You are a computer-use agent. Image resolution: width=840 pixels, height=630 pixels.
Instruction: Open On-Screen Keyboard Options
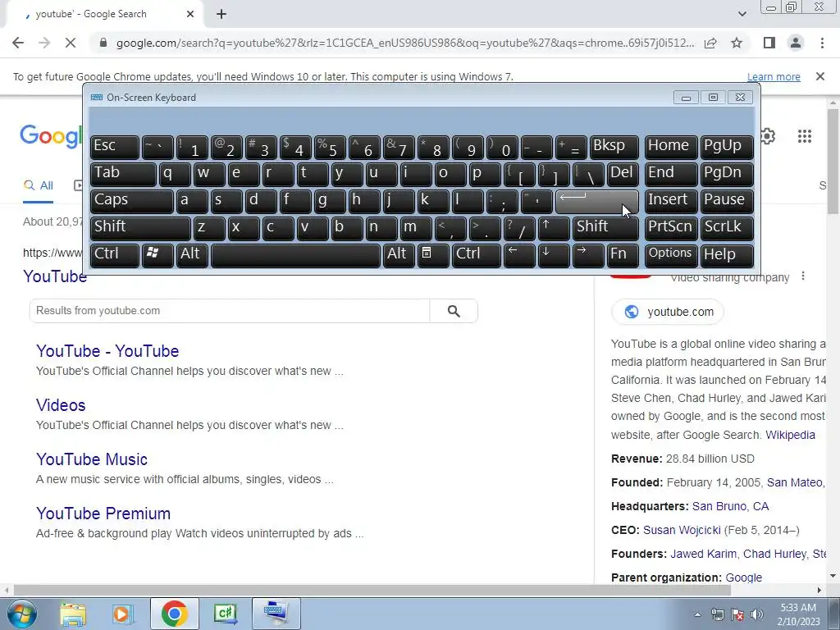tap(671, 255)
